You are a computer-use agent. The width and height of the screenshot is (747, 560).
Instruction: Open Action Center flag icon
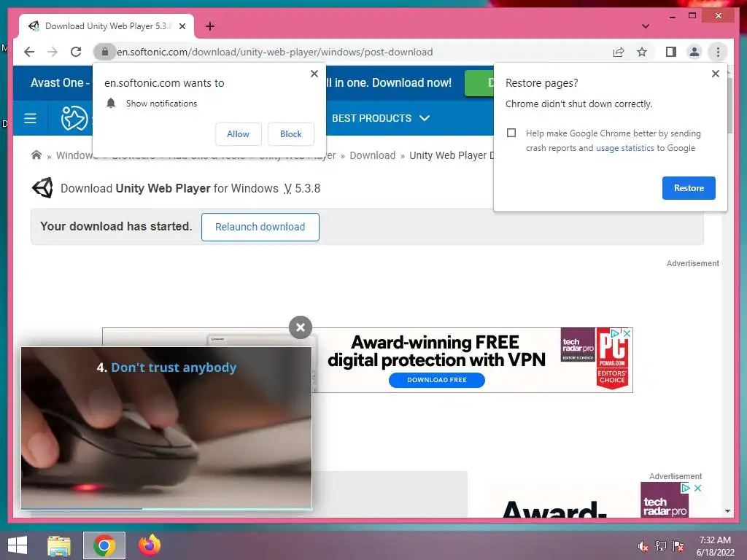(x=678, y=546)
